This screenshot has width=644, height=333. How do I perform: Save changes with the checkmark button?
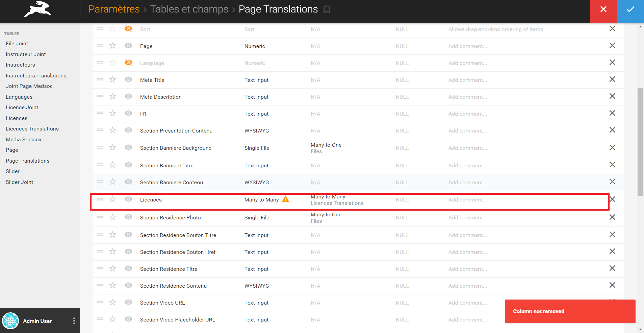click(630, 9)
